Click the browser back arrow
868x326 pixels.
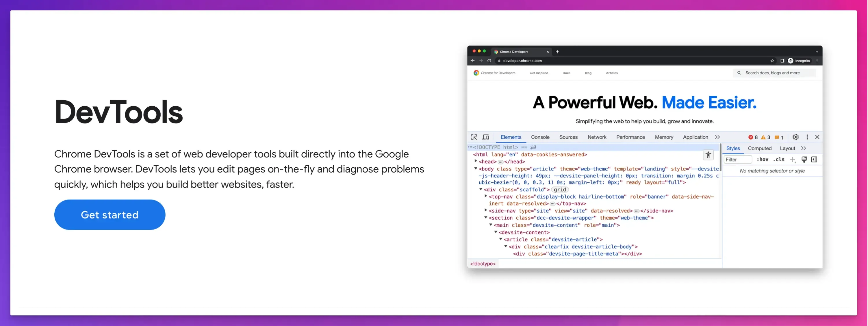473,61
